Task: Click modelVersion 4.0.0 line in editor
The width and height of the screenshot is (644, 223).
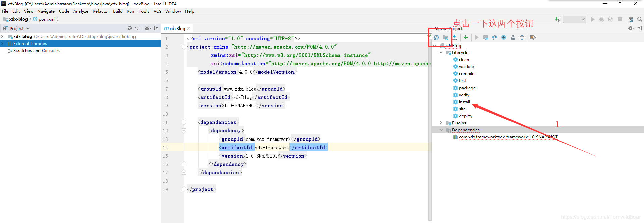Action: point(247,72)
